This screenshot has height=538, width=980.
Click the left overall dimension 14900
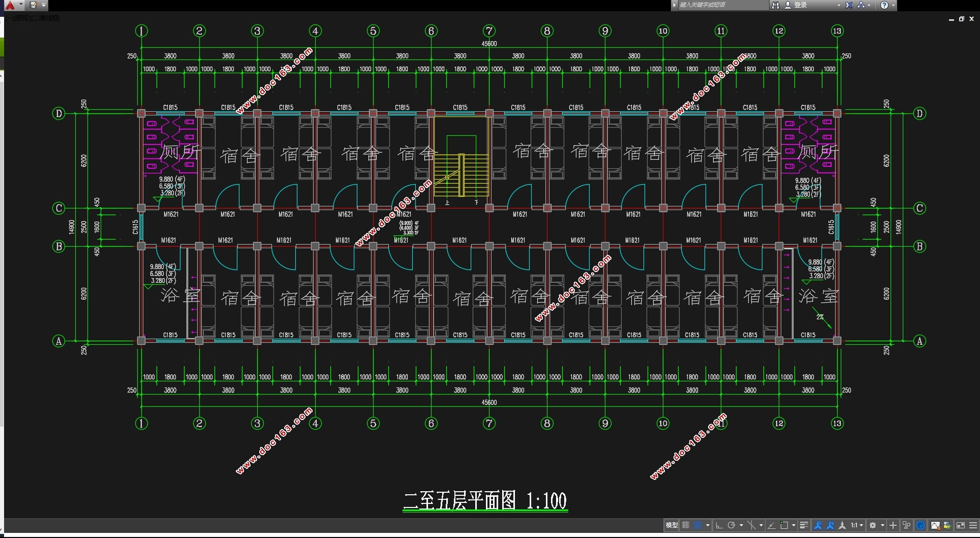point(72,227)
